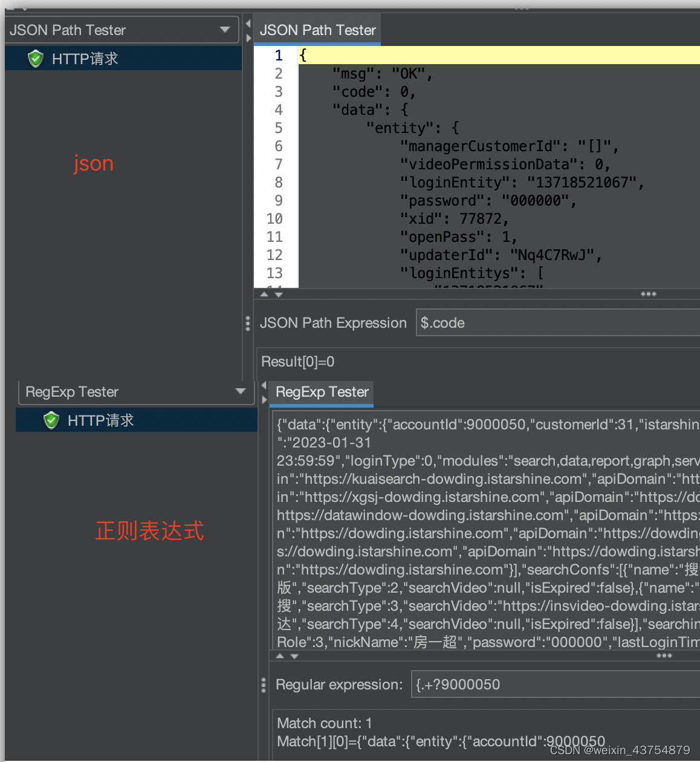
Task: Expand JSON panel with right arrow
Action: click(248, 38)
